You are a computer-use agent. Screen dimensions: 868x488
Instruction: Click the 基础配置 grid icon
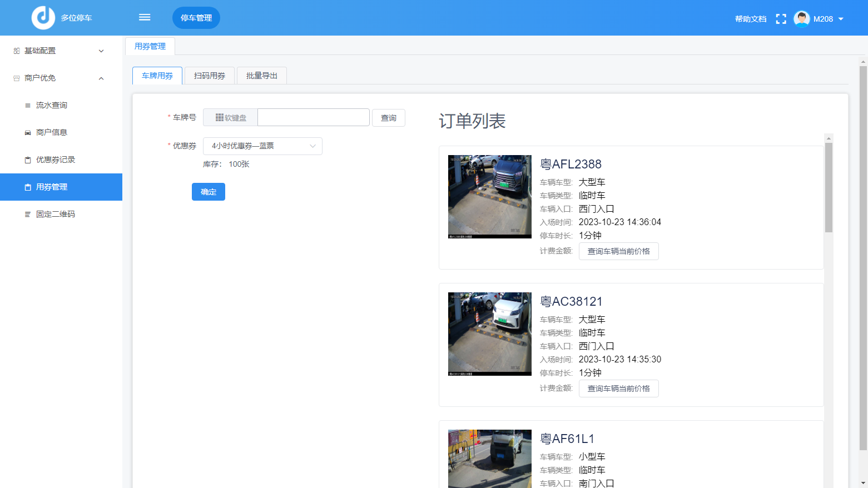coord(17,51)
